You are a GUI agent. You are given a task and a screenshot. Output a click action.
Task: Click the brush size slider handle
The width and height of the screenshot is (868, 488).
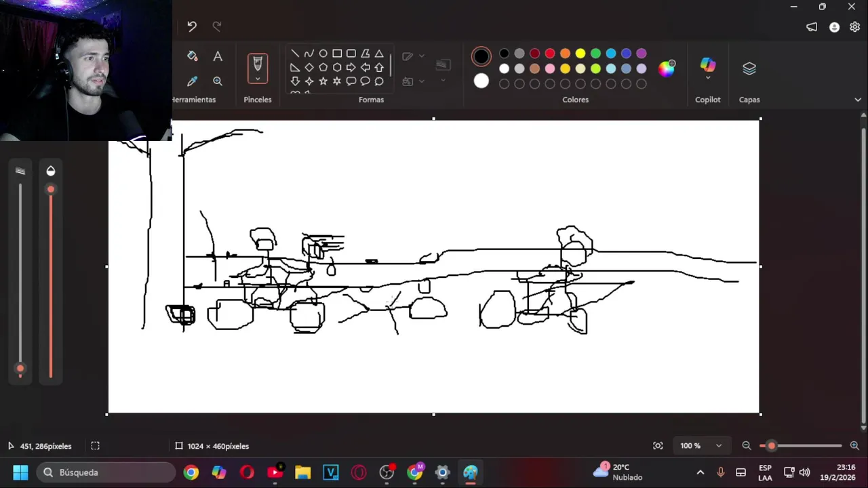click(x=20, y=369)
